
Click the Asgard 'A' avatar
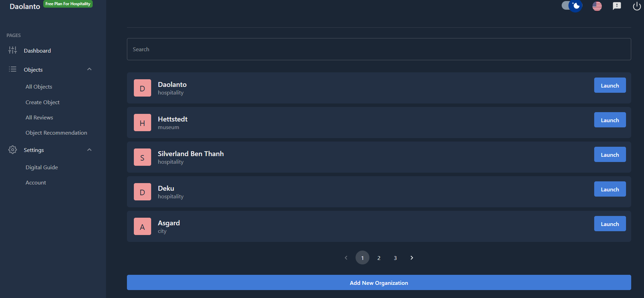point(142,226)
